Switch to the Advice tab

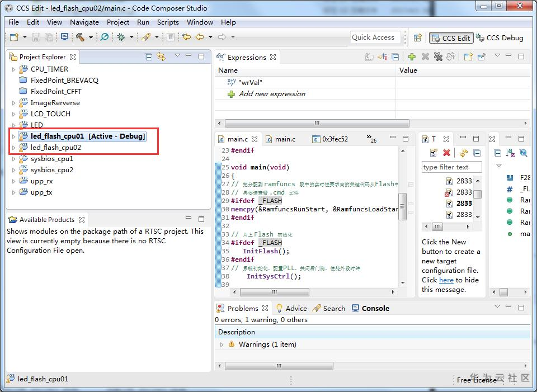coord(291,309)
